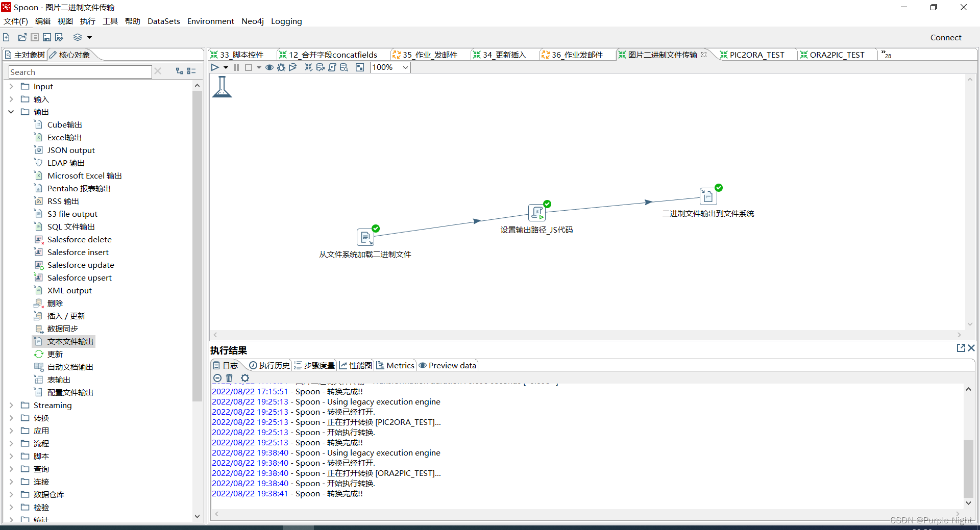The width and height of the screenshot is (980, 530).
Task: Save the transformation using the save icon
Action: point(46,37)
